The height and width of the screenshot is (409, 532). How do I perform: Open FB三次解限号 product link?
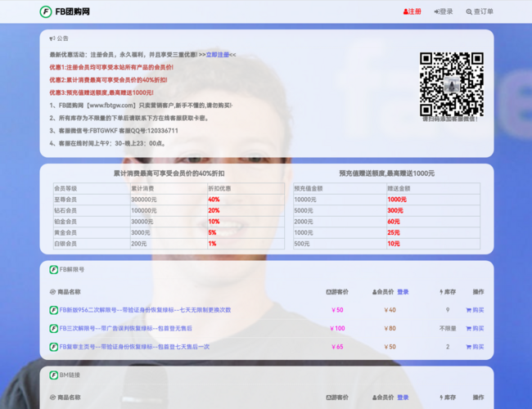click(x=125, y=328)
